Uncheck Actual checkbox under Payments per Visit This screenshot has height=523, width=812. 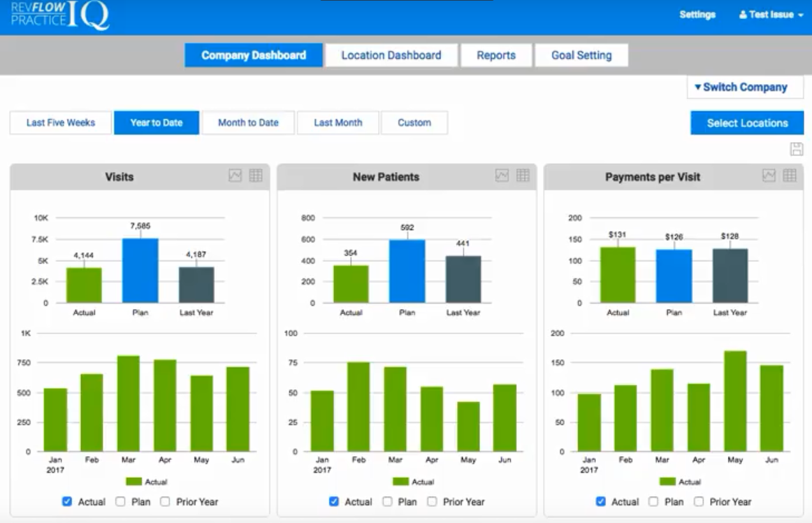(x=600, y=501)
